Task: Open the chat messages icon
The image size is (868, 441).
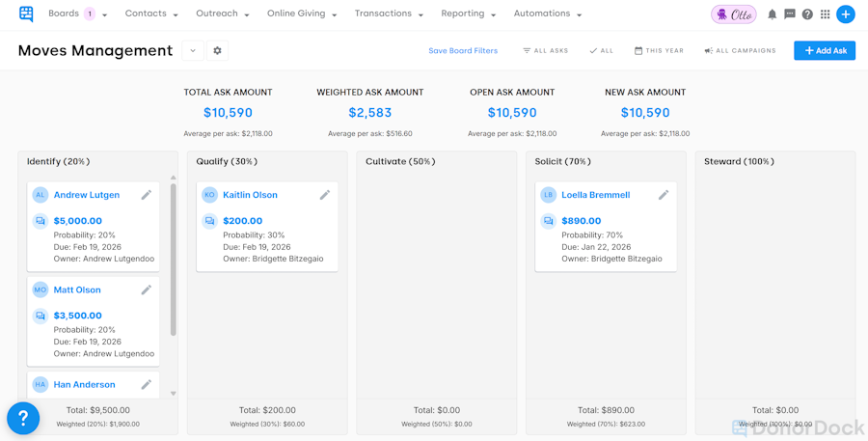Action: (789, 14)
